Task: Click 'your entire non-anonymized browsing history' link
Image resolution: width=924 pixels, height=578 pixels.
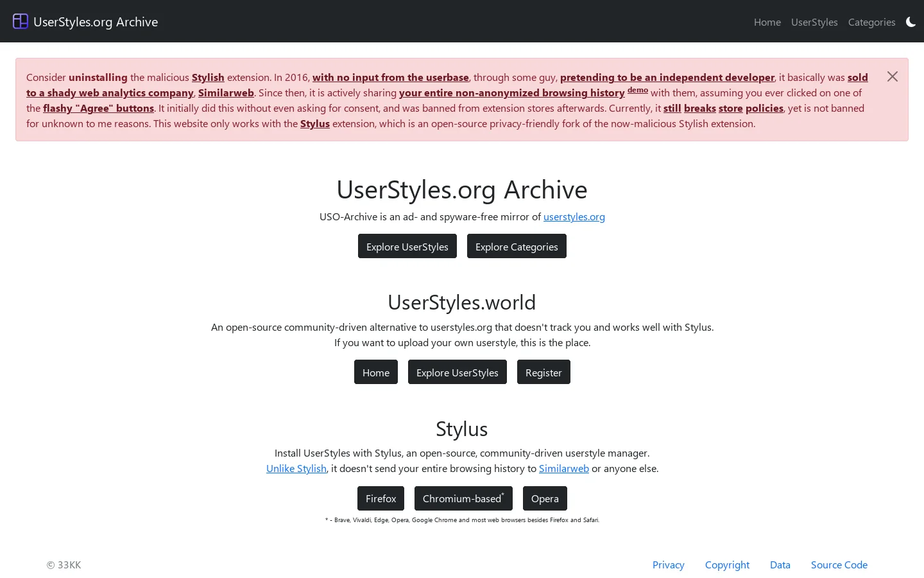Action: click(x=512, y=93)
